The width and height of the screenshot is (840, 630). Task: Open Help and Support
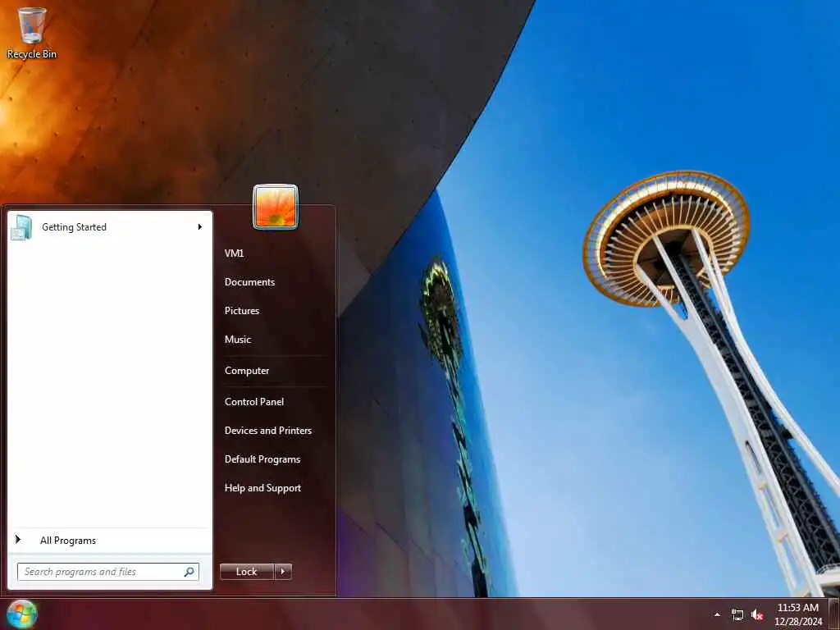pos(263,488)
